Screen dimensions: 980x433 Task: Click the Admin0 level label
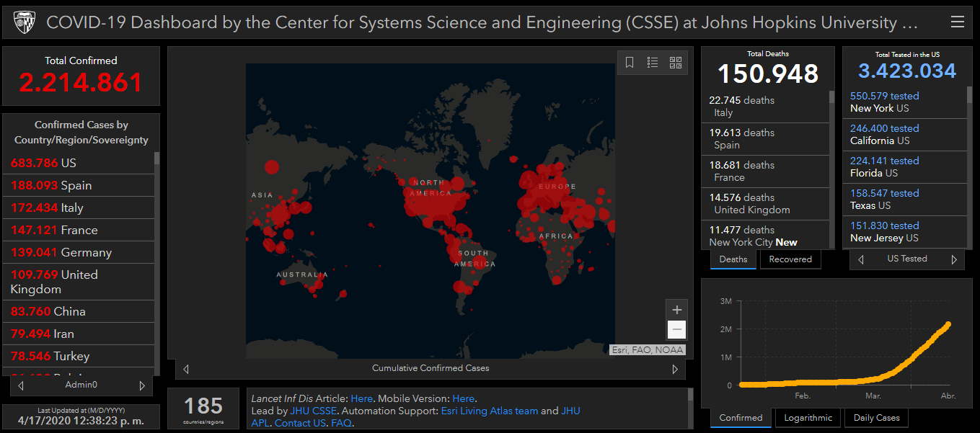point(81,385)
